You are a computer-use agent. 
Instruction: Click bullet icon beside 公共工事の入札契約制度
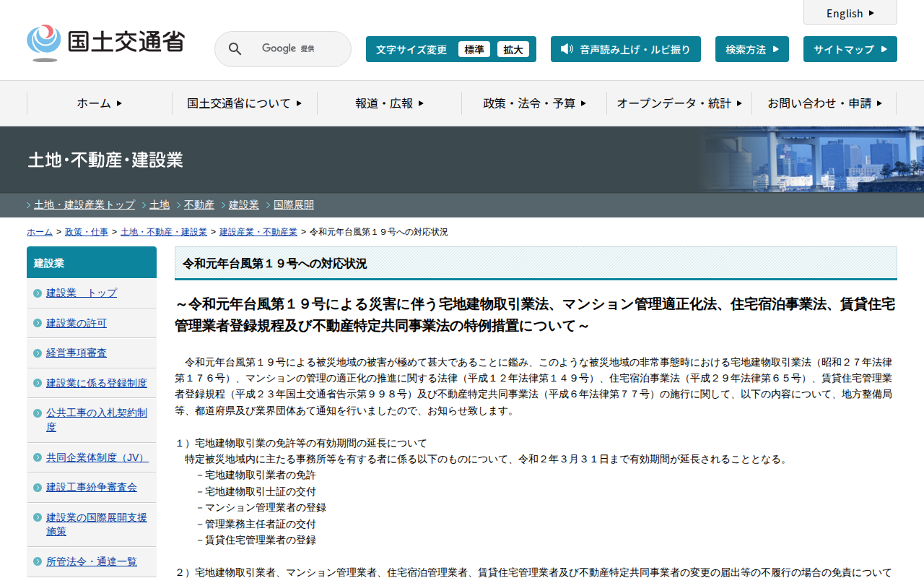coord(38,413)
